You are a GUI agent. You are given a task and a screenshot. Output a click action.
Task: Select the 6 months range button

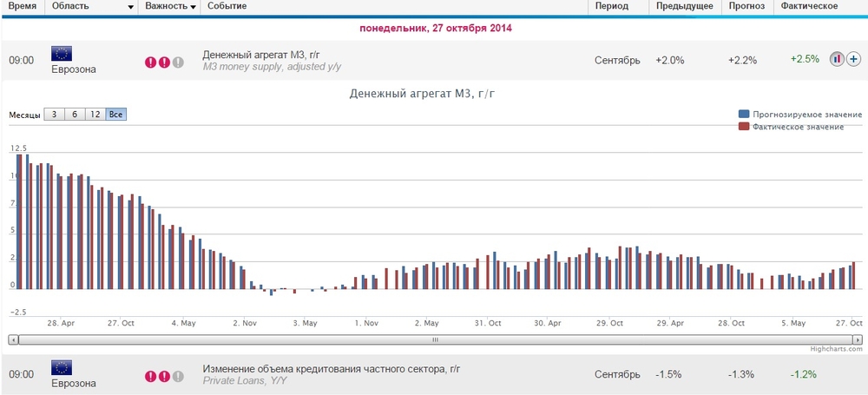tap(75, 115)
